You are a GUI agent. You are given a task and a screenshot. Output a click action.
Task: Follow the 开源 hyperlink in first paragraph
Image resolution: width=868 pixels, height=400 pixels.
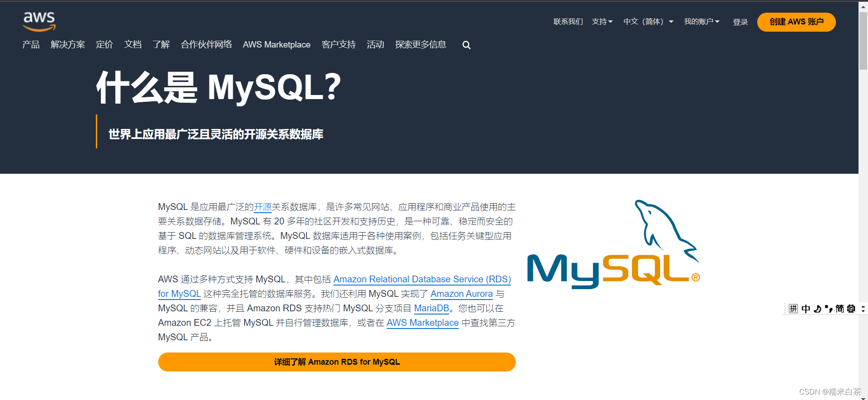point(263,207)
